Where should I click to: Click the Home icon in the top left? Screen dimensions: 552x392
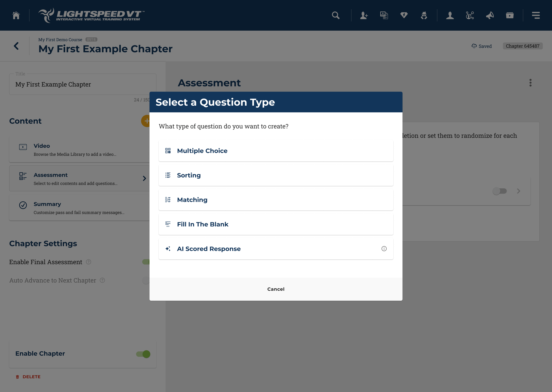coord(16,15)
